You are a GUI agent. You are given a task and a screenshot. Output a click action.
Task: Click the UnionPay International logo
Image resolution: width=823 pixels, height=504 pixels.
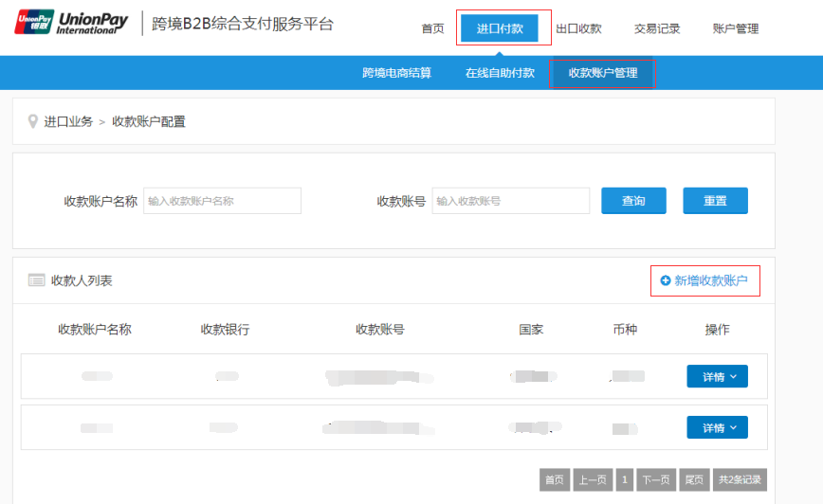[72, 23]
